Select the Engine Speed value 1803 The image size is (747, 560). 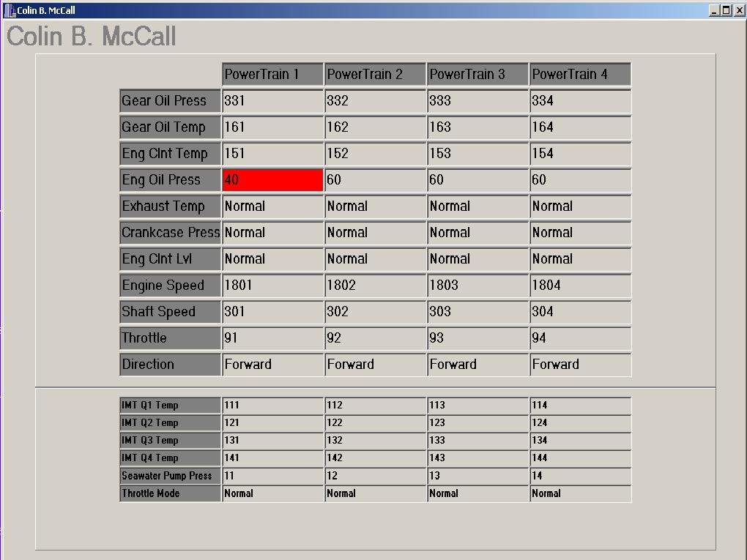click(477, 285)
